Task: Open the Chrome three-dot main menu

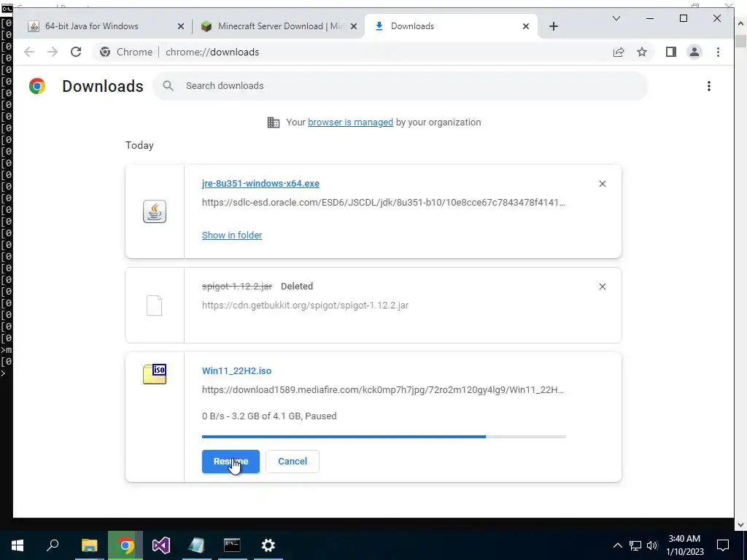Action: [x=718, y=52]
